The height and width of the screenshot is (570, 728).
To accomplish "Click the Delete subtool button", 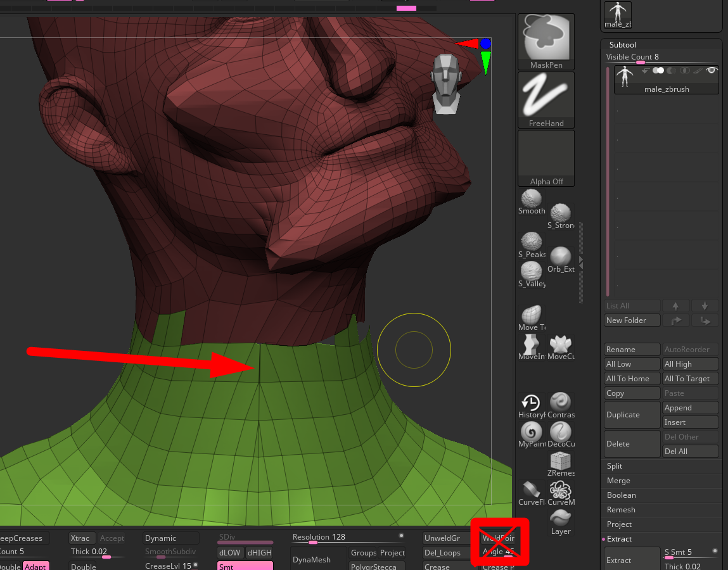I will pos(632,444).
